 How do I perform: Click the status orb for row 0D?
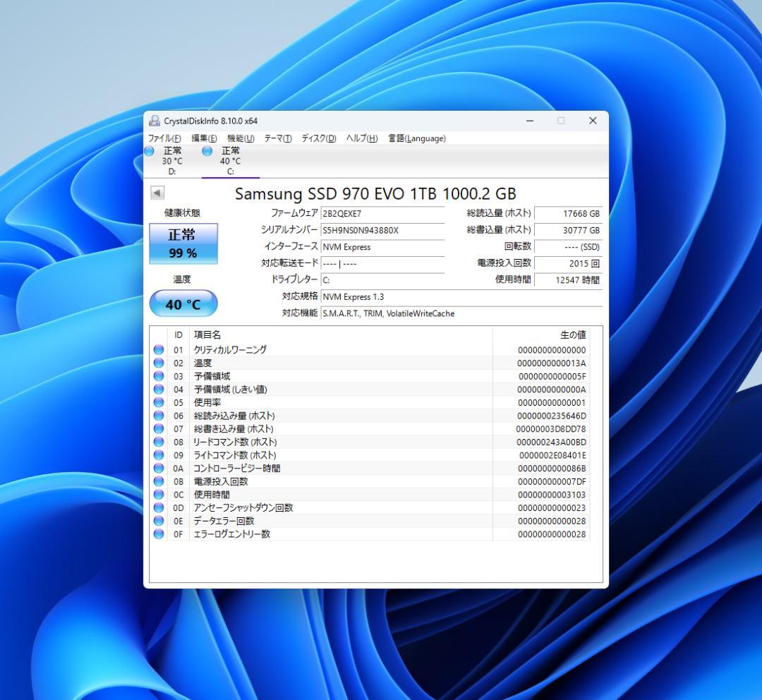(x=159, y=507)
